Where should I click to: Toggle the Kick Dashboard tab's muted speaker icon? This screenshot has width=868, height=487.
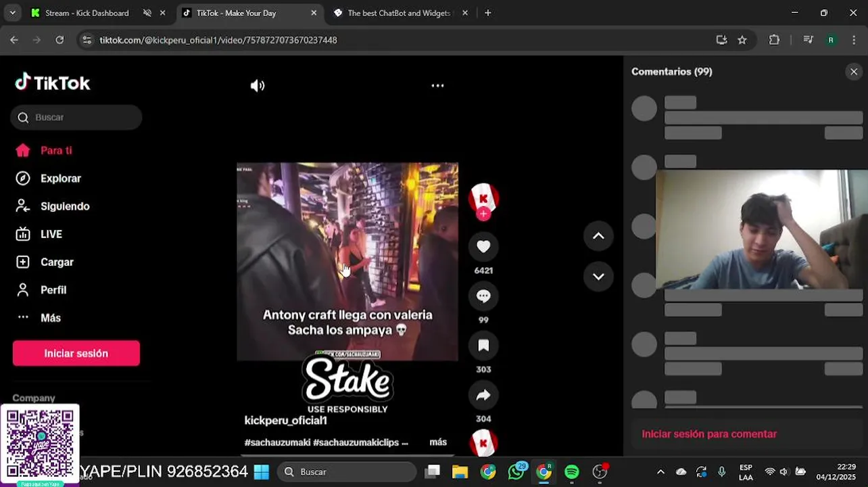coord(147,13)
